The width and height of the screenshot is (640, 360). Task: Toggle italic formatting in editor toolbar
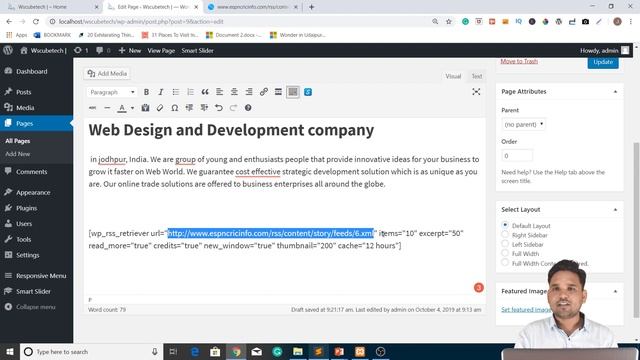click(x=161, y=92)
